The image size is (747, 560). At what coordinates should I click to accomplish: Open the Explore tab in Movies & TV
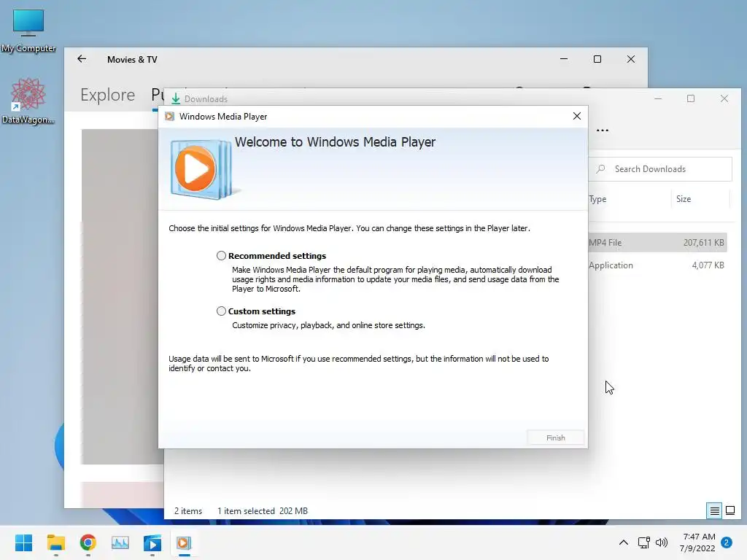[x=108, y=95]
